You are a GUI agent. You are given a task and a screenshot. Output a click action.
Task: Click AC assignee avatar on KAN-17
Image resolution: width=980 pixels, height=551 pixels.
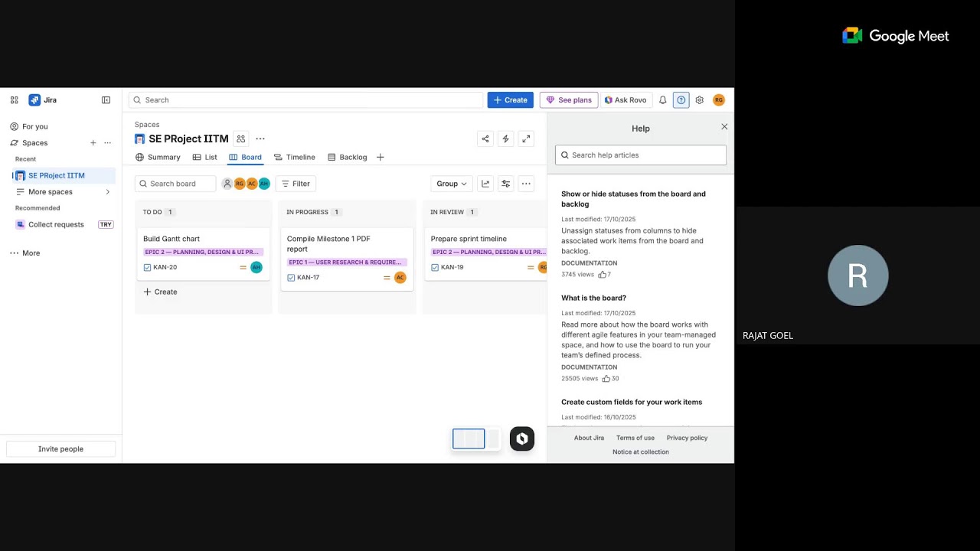400,277
